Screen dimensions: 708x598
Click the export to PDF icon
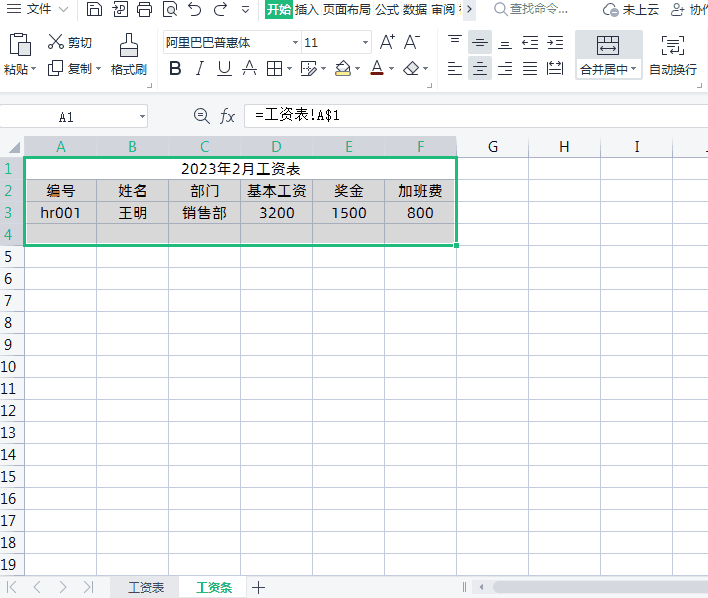120,9
